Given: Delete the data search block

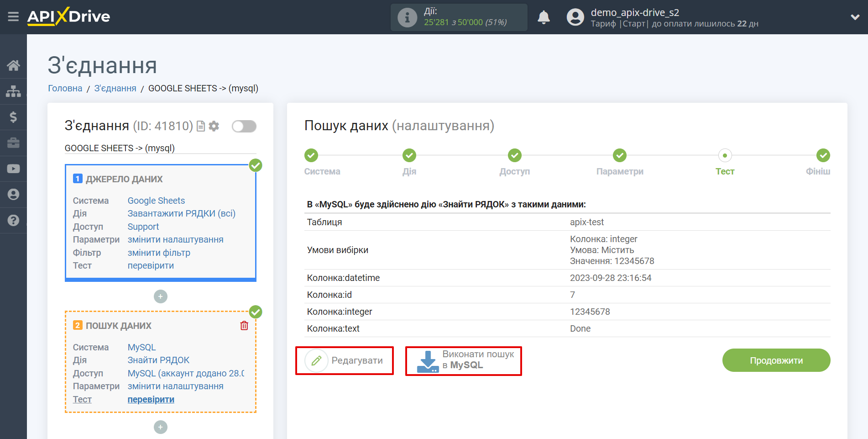Looking at the screenshot, I should click(x=244, y=326).
